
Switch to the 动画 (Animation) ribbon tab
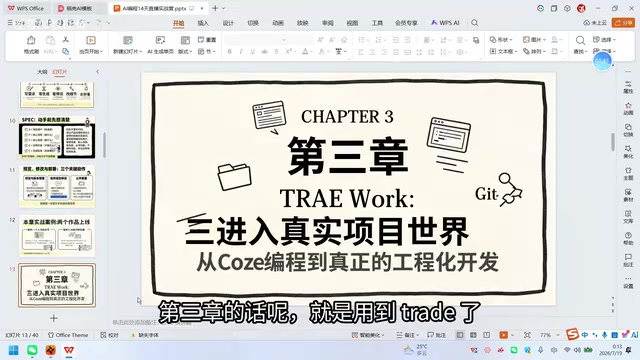278,23
